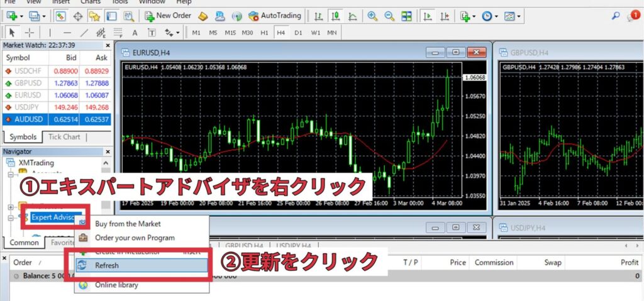
Task: Click the Navigator scrollbar up arrow
Action: [x=106, y=163]
